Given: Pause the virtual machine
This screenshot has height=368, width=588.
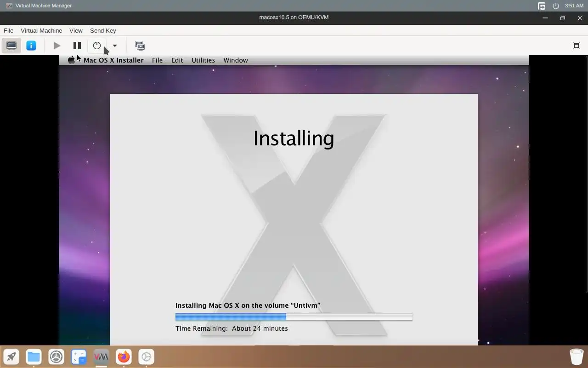Looking at the screenshot, I should [77, 46].
